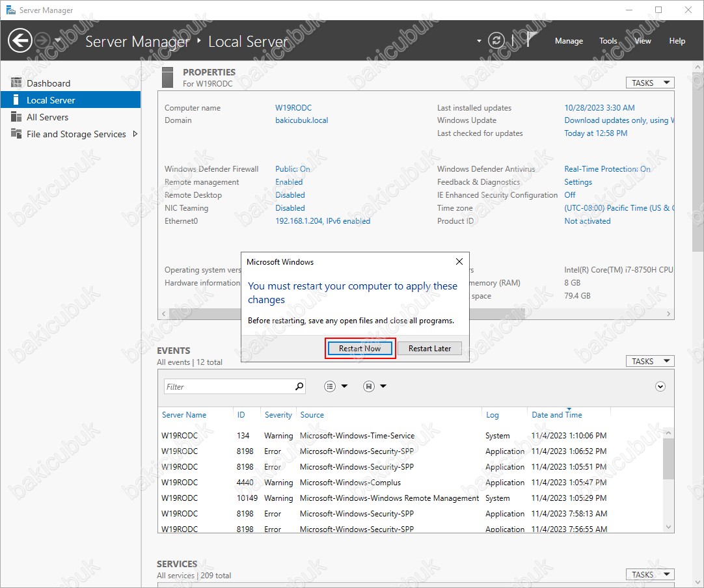Image resolution: width=704 pixels, height=588 pixels.
Task: Open the Properties TASKS dropdown
Action: click(x=650, y=83)
